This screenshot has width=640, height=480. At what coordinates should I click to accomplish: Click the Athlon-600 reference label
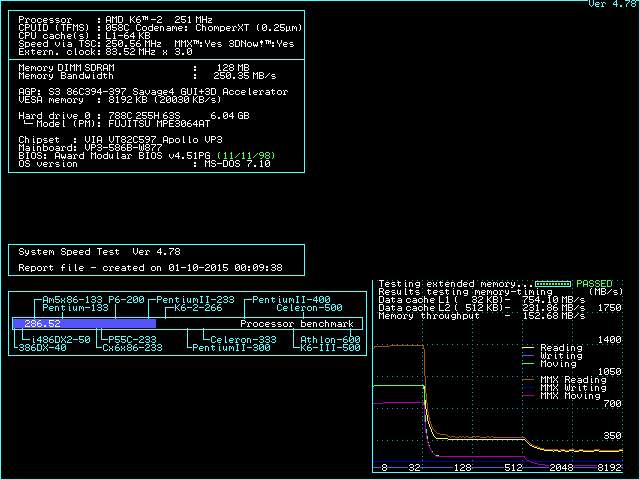pyautogui.click(x=330, y=340)
